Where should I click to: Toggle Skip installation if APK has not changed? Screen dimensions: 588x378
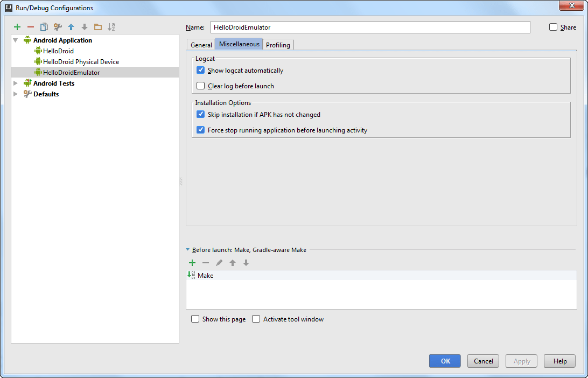pyautogui.click(x=201, y=114)
